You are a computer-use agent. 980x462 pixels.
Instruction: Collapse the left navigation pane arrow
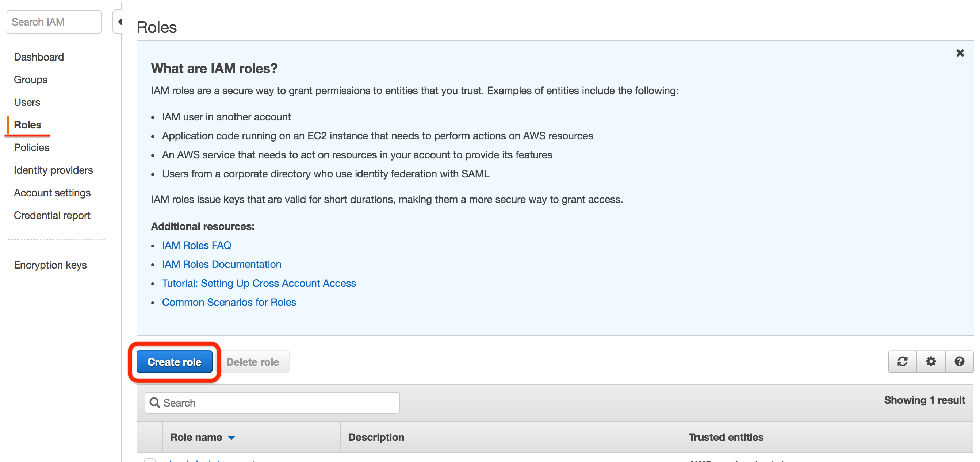119,22
